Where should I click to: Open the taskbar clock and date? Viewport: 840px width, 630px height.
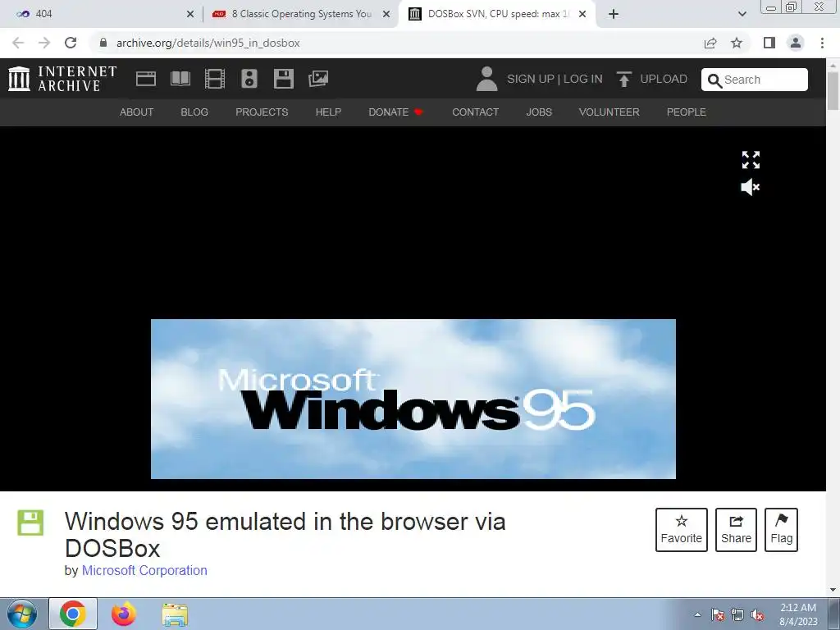798,614
